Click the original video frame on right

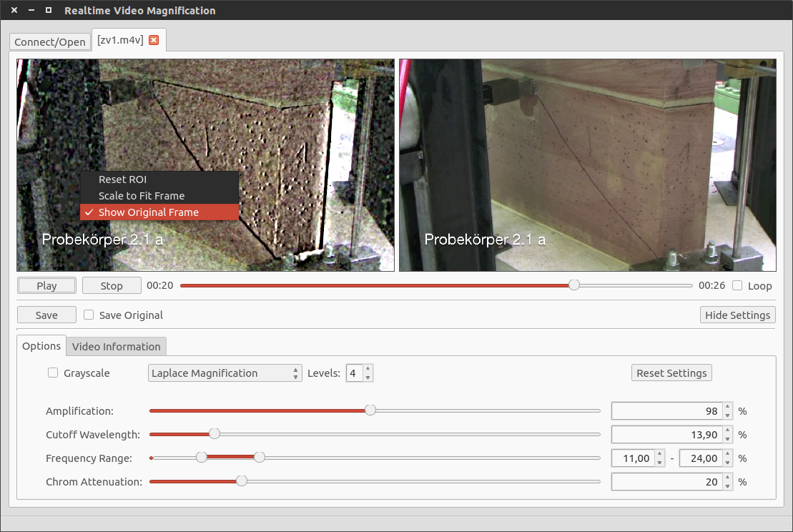588,165
